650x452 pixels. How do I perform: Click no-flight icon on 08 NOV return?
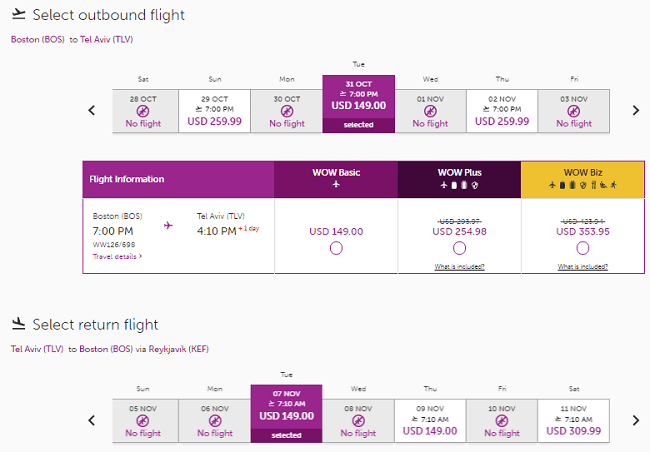pos(358,421)
